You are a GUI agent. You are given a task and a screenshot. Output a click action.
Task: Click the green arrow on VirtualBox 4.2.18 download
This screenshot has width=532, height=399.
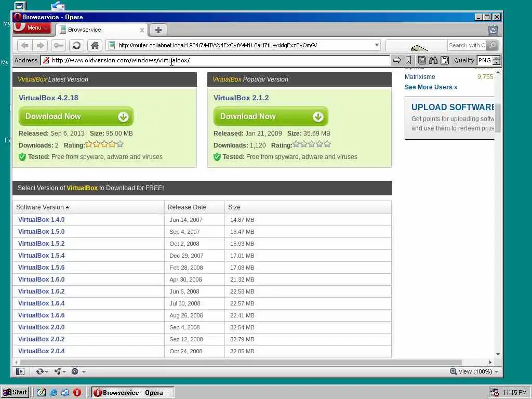(x=123, y=117)
